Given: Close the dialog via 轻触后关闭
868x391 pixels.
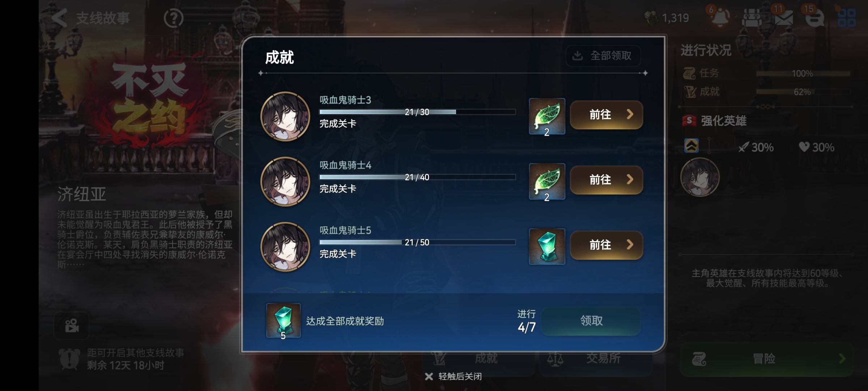Looking at the screenshot, I should [454, 377].
